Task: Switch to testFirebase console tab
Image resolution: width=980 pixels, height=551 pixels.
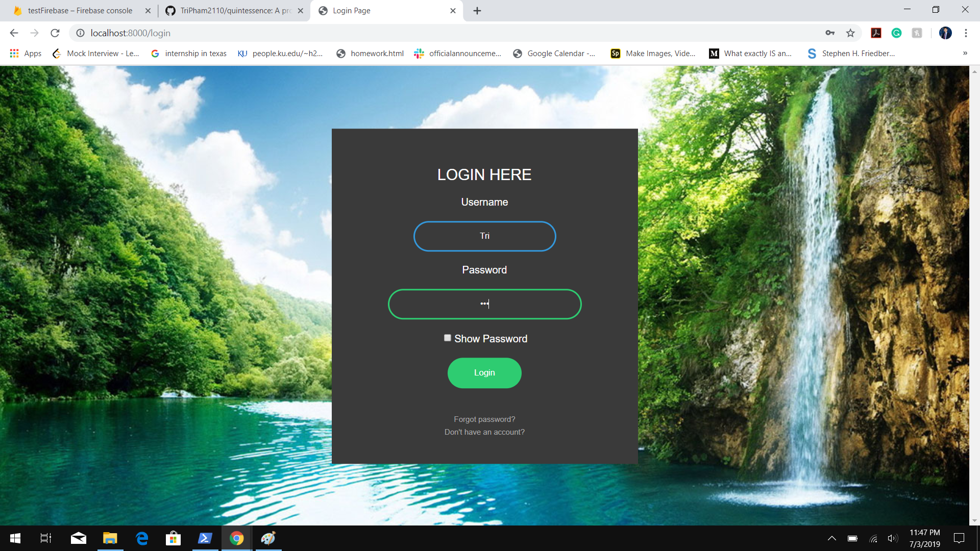Action: pos(80,11)
